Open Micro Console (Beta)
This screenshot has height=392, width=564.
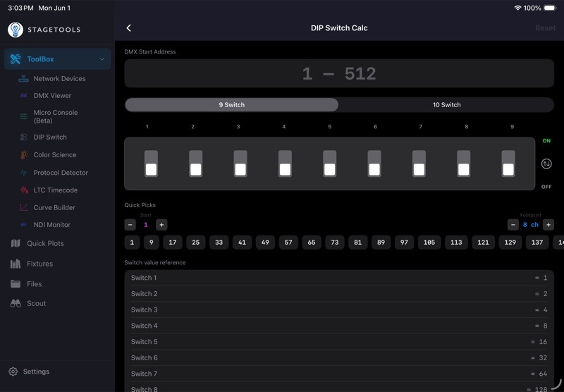click(56, 116)
